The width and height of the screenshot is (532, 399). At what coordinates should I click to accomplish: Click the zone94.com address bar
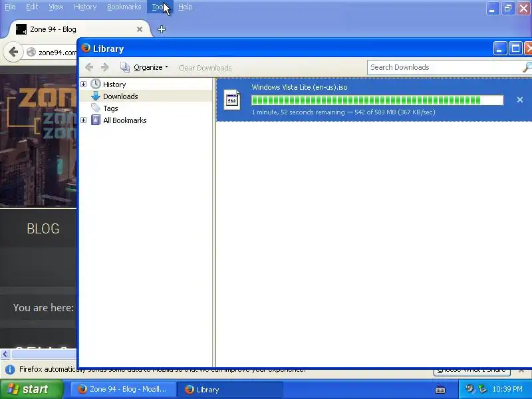point(57,53)
